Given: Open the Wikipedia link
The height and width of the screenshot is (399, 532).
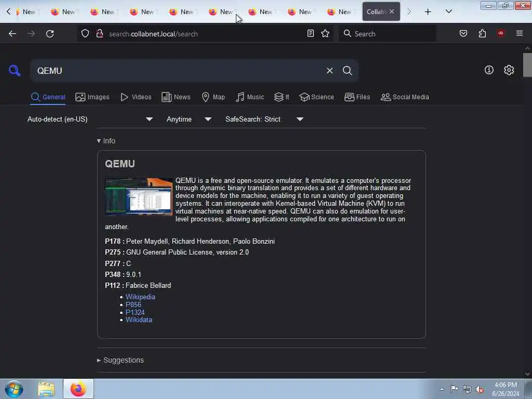Looking at the screenshot, I should pyautogui.click(x=140, y=297).
